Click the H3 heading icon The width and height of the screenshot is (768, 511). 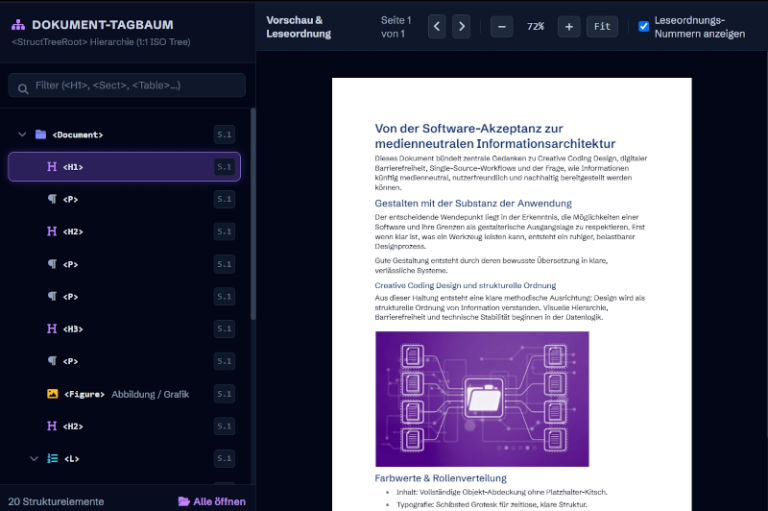pyautogui.click(x=52, y=328)
